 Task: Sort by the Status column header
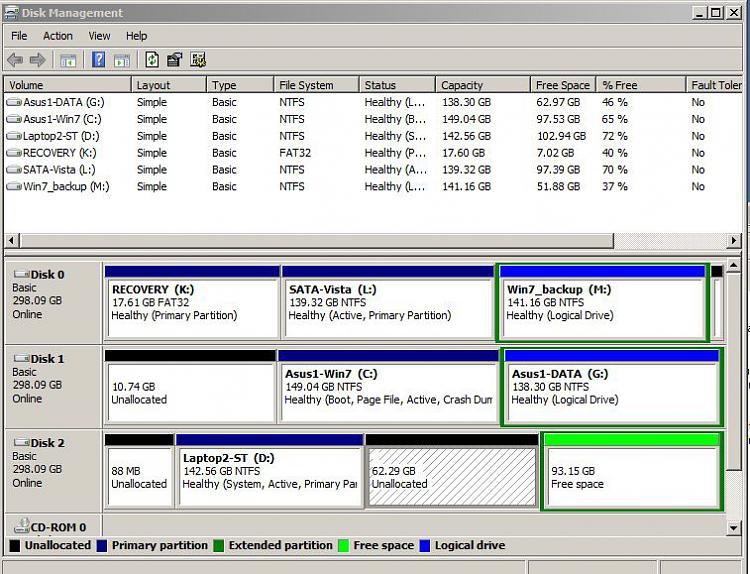point(397,85)
